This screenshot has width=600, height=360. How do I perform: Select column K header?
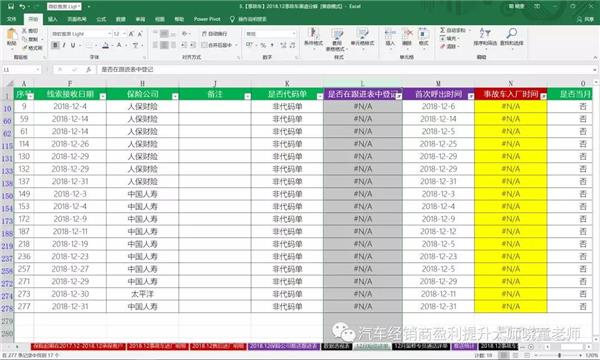point(287,83)
